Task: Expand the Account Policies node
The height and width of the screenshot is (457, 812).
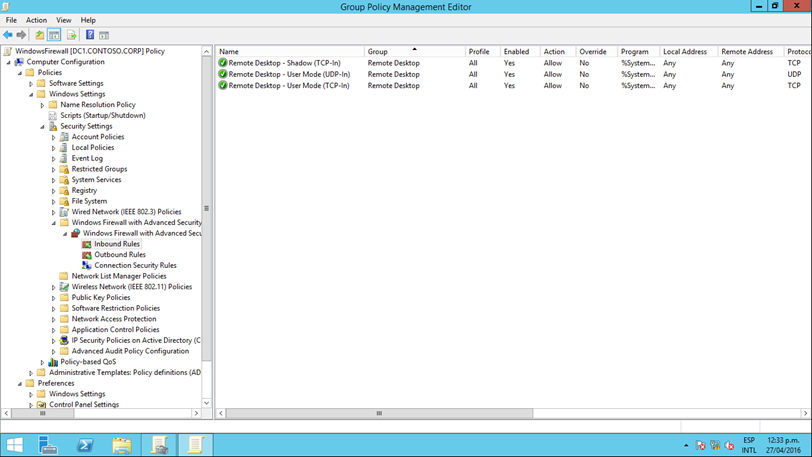Action: click(x=53, y=137)
